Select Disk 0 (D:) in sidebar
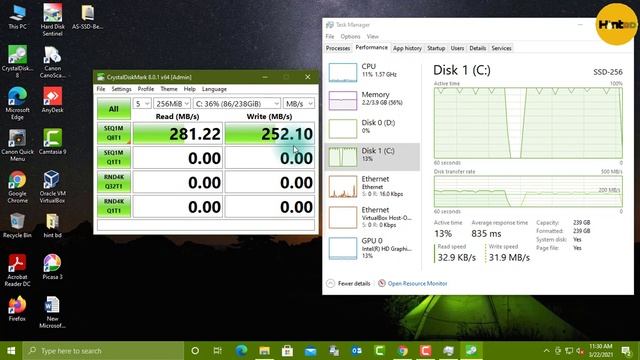 [372, 128]
